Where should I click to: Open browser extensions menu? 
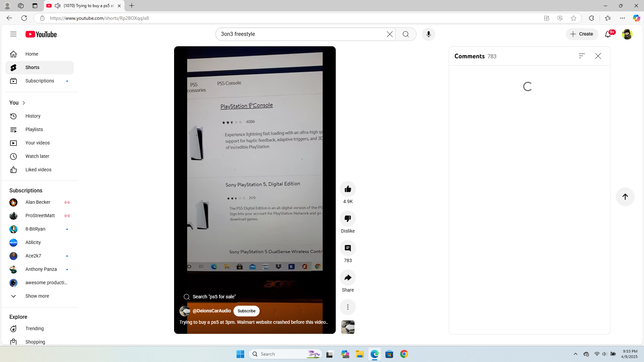[x=591, y=18]
